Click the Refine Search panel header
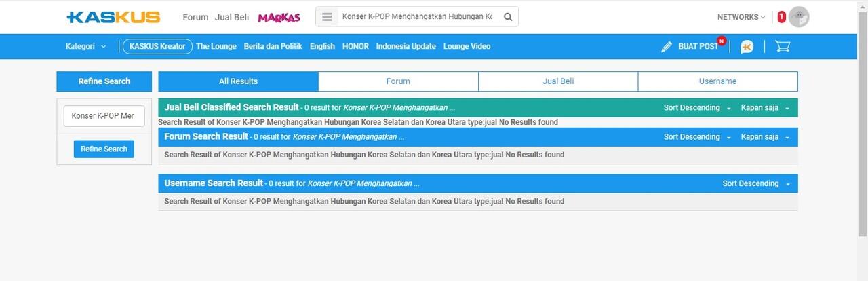The height and width of the screenshot is (281, 868). pos(104,81)
